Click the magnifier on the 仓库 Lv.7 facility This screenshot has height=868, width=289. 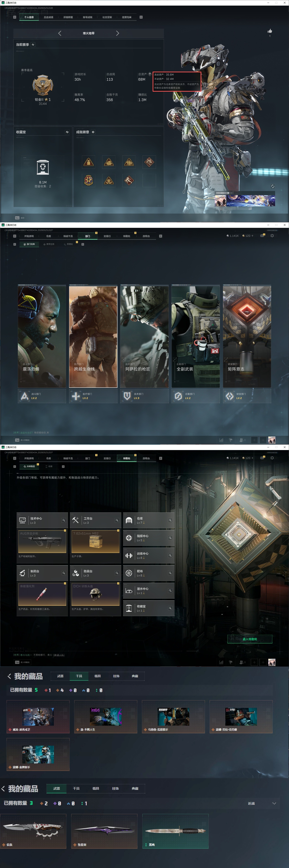(170, 520)
